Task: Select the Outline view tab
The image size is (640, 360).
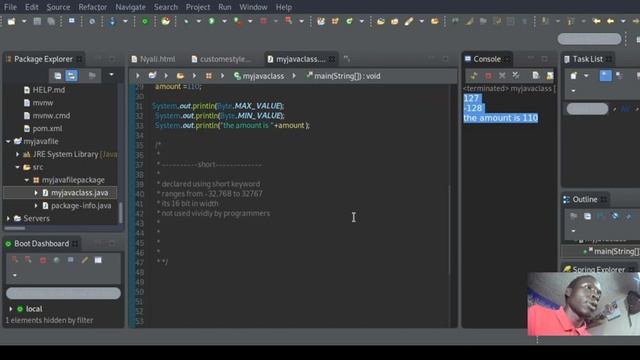Action: (x=584, y=200)
